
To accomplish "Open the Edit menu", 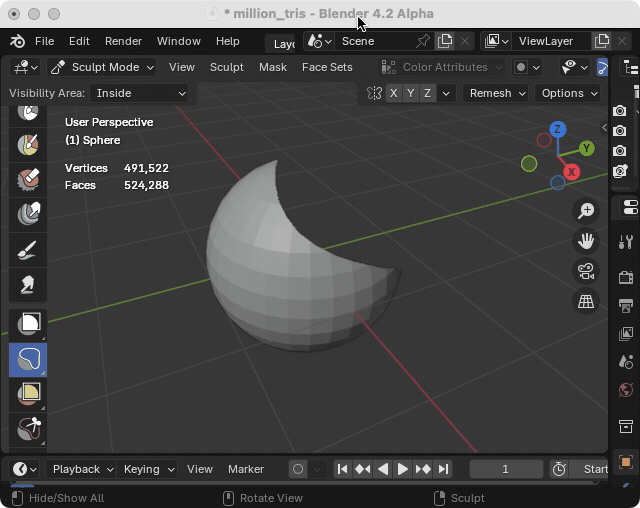I will [79, 41].
